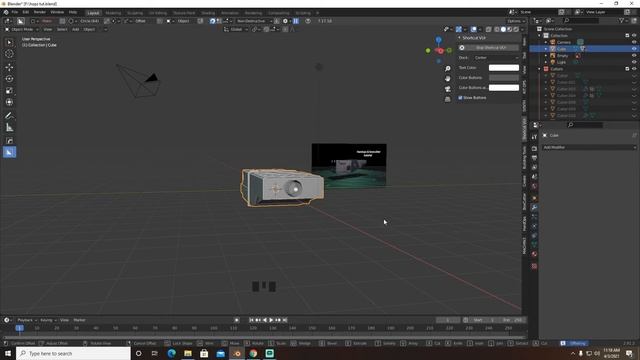
Task: Select the Cursor tool in the viewport toolbar
Action: pos(9,54)
